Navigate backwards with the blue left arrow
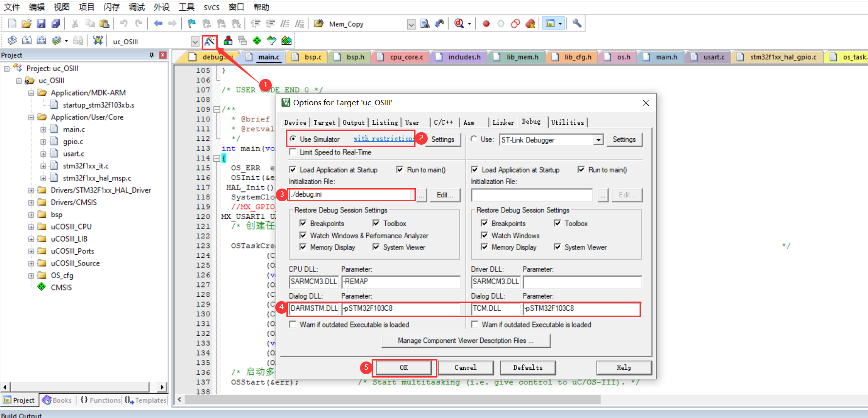 158,23
